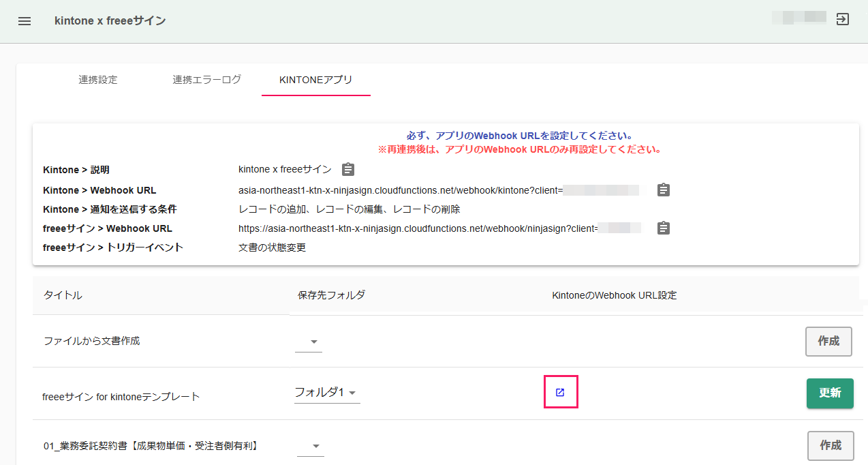This screenshot has width=868, height=465.
Task: Click the ファイルから文書作成 row title
Action: (x=92, y=340)
